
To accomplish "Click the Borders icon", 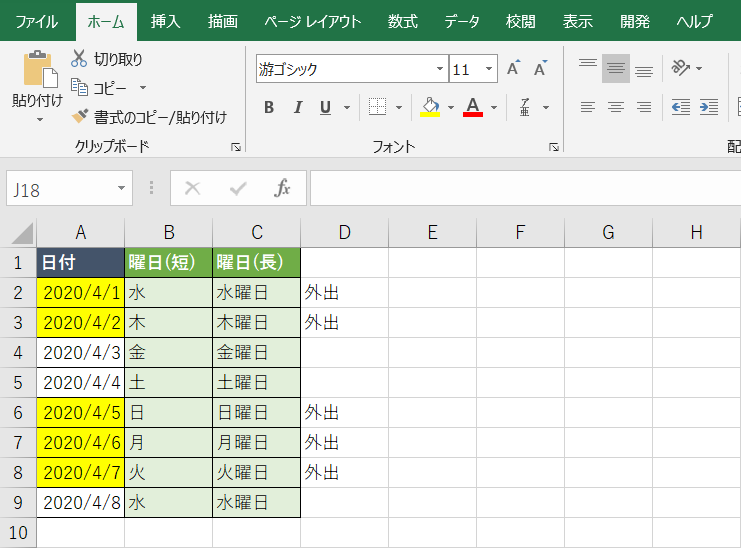I will click(x=377, y=107).
